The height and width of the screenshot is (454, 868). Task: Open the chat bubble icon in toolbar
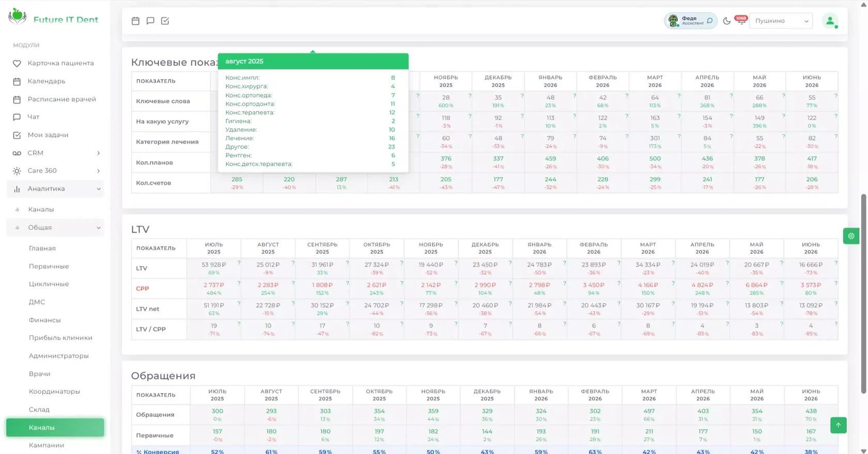coord(150,21)
